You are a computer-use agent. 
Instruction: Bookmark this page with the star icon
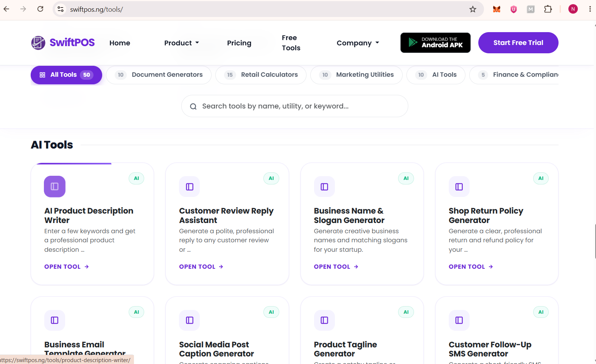point(473,9)
